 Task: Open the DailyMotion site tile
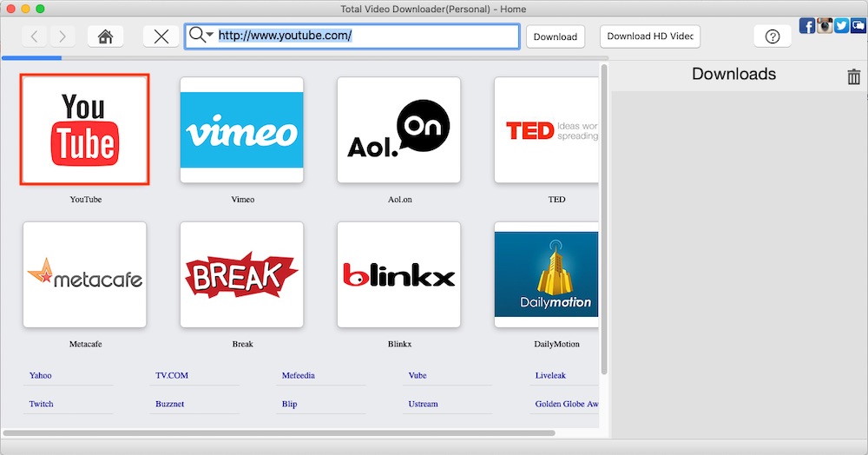546,274
